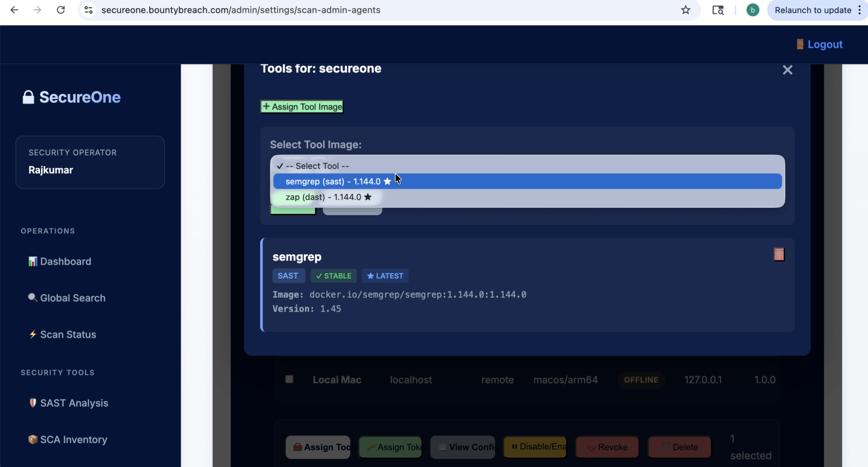Click the Assign Token bulk button
868x467 pixels.
pyautogui.click(x=390, y=447)
